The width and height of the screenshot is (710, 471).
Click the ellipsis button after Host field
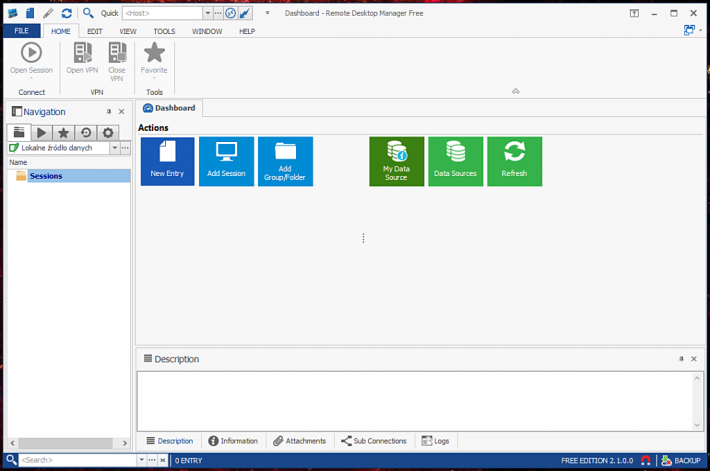218,13
